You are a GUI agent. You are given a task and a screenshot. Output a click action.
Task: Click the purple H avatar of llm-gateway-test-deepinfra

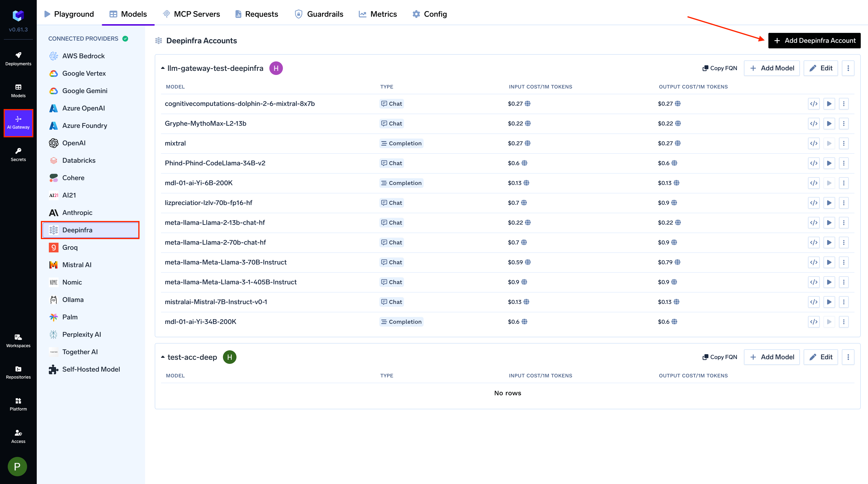(x=276, y=68)
